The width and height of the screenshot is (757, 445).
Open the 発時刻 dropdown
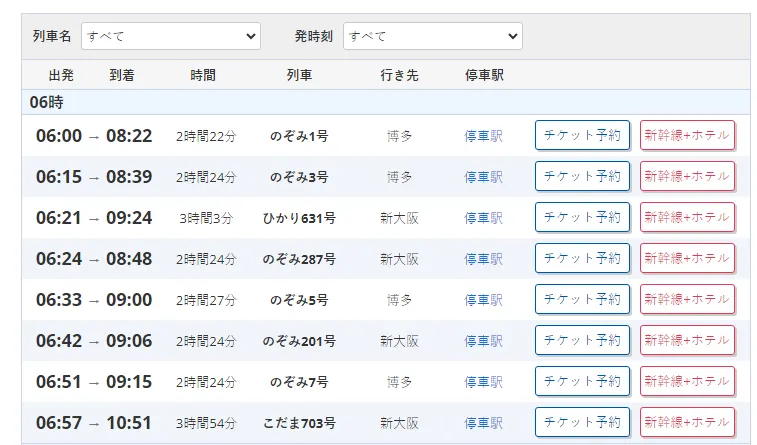tap(433, 36)
